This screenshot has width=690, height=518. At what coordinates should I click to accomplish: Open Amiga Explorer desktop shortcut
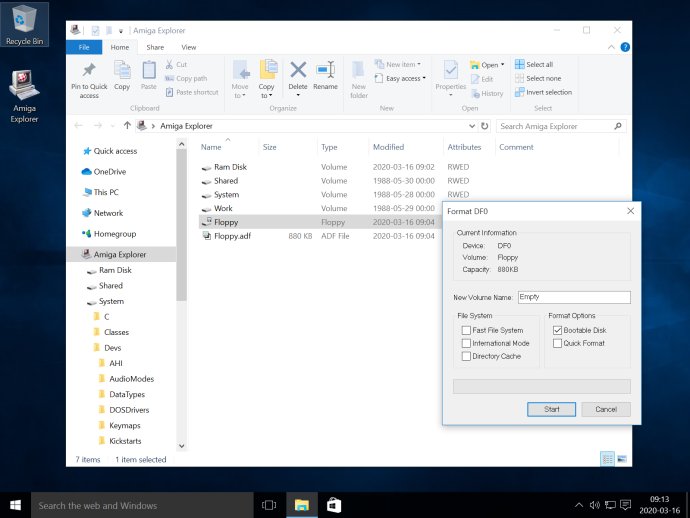pyautogui.click(x=24, y=96)
